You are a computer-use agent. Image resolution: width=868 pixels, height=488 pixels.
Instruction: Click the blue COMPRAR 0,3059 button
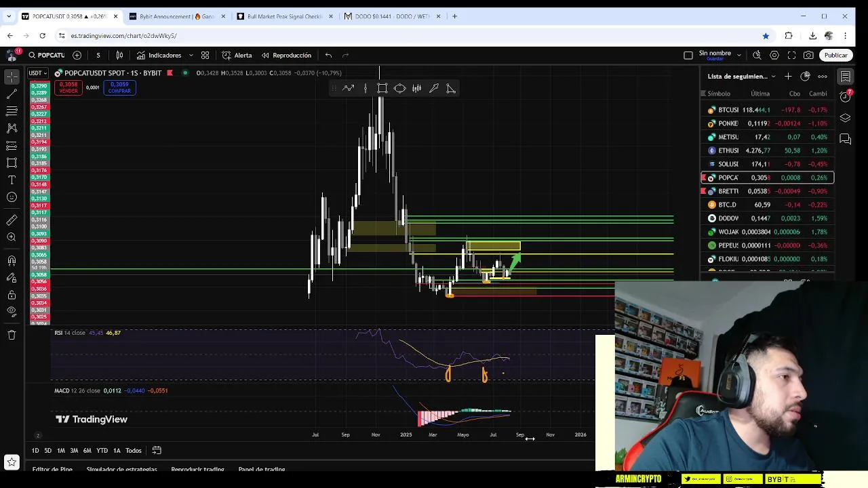119,87
